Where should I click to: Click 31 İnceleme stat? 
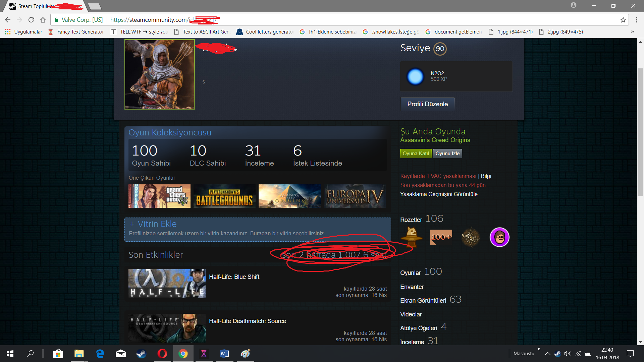click(259, 156)
